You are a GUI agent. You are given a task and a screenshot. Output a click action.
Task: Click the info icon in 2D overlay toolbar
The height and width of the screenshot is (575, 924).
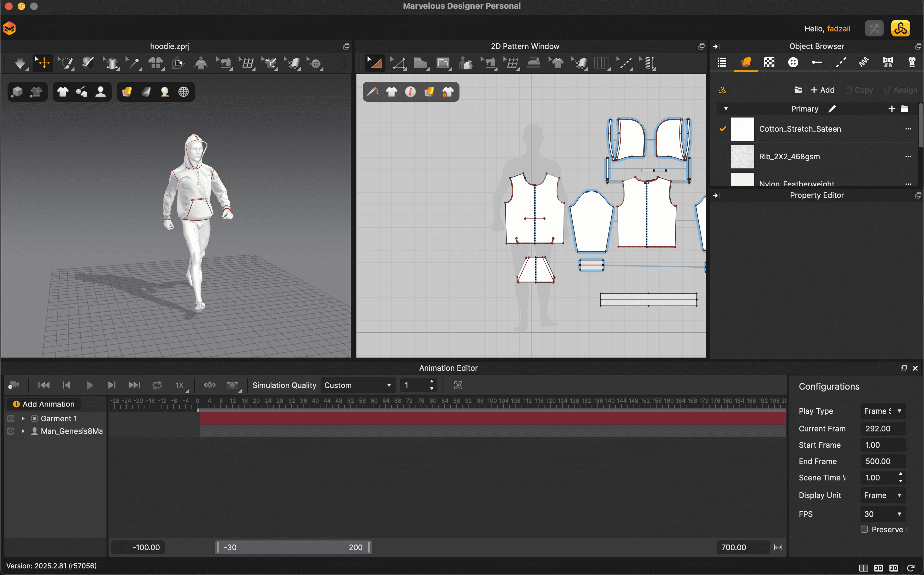(x=410, y=92)
